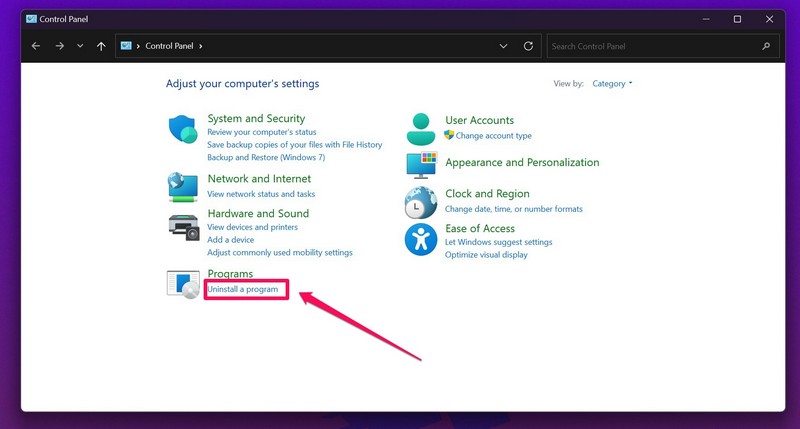This screenshot has width=800, height=429.
Task: Expand the View by Category dropdown
Action: coord(612,84)
